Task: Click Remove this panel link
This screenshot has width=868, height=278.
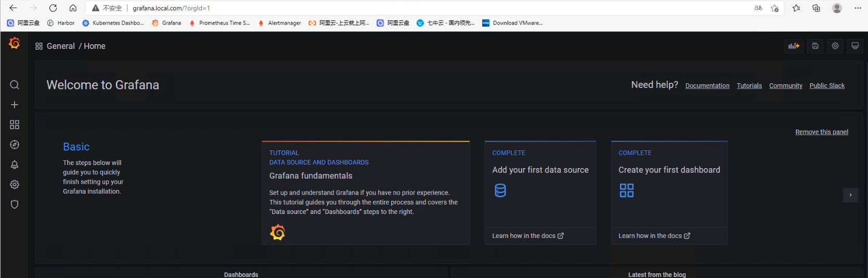Action: (822, 132)
